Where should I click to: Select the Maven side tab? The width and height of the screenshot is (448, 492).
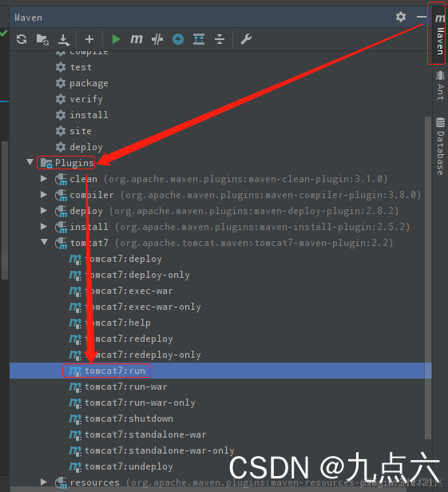point(439,34)
